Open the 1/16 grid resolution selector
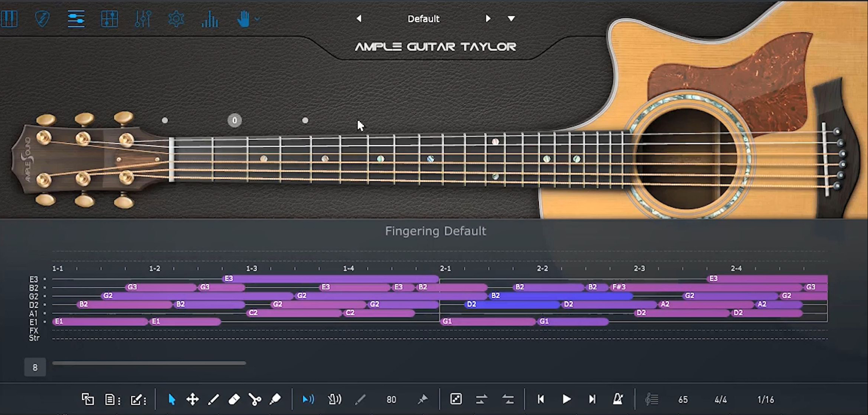This screenshot has width=868, height=415. coord(765,400)
